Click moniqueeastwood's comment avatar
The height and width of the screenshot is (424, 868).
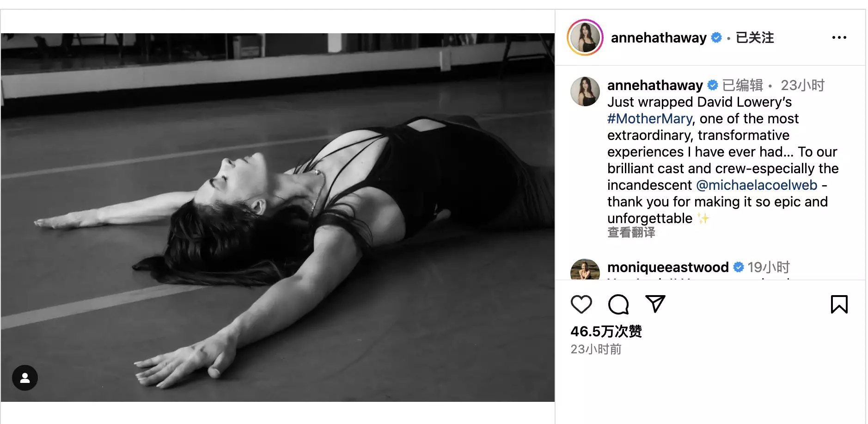point(585,269)
